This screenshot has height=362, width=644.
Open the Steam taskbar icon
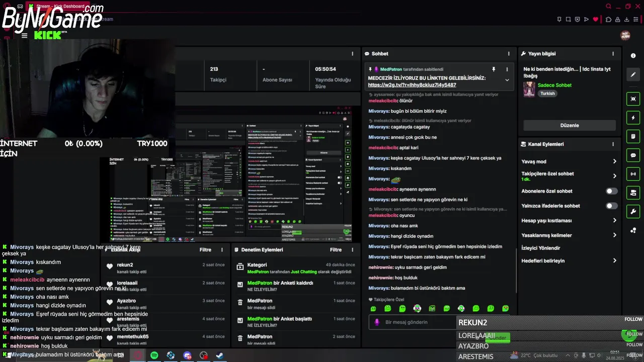tap(220, 355)
